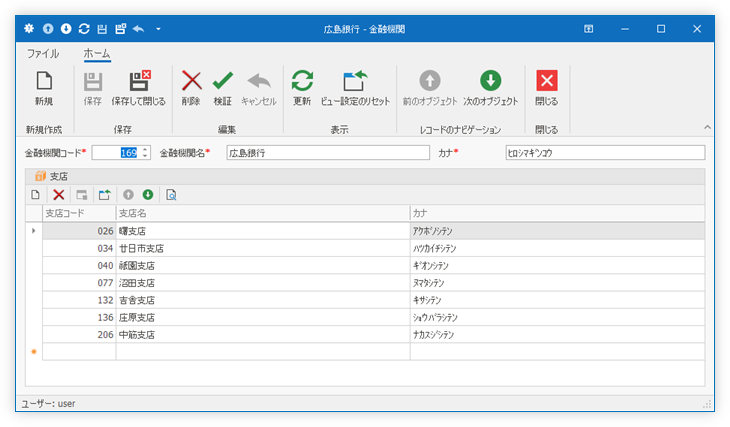Screen dimensions: 730x427
Task: Sort by 支店コード column header
Action: point(79,213)
